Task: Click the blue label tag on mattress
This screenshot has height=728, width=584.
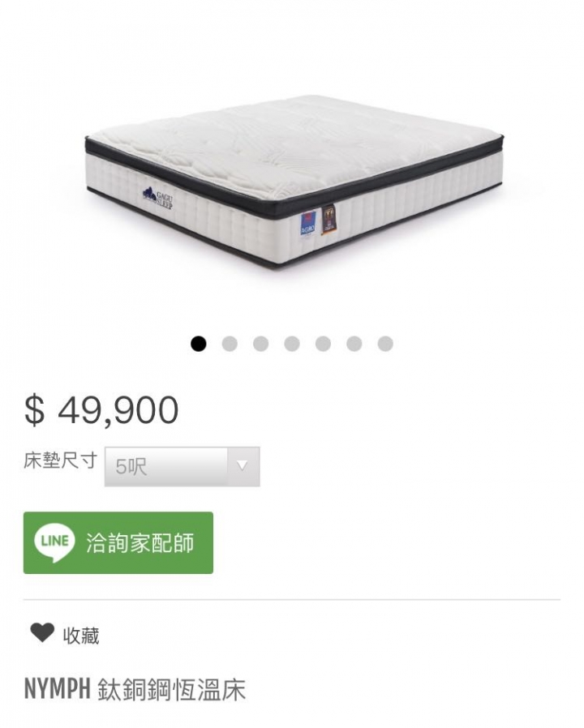Action: (308, 223)
